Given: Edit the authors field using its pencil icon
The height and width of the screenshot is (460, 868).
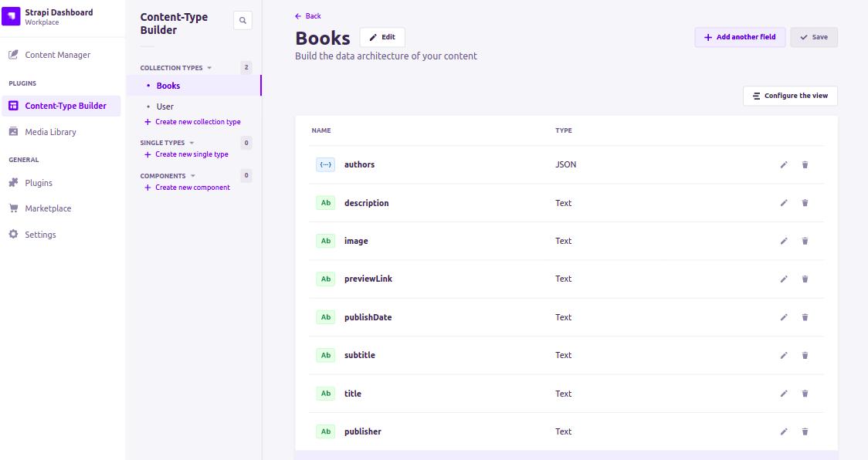Looking at the screenshot, I should (783, 164).
